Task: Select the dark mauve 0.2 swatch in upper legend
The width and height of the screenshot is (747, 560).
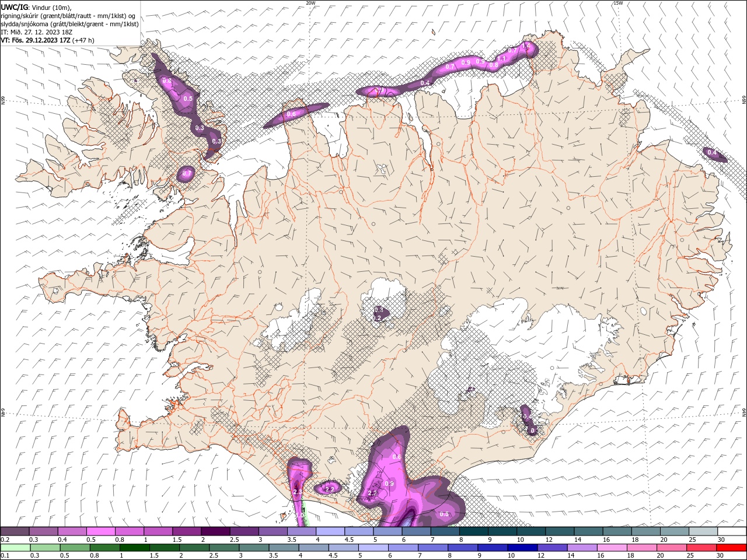Action: 15,531
